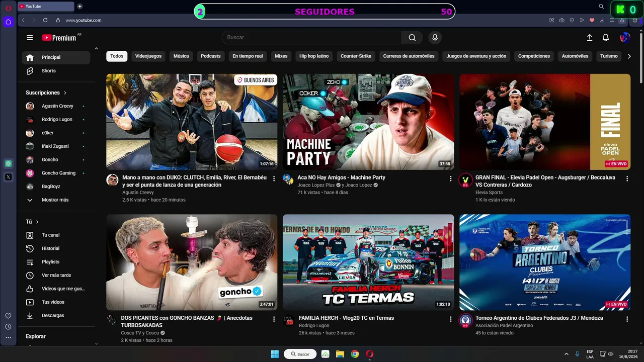
Task: Click the Opera shield privacy icon
Action: (572, 20)
